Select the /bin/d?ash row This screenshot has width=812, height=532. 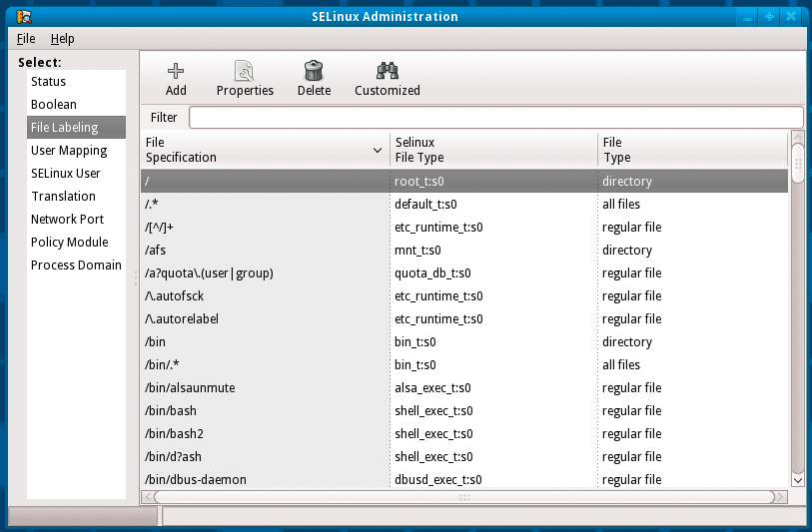coord(464,456)
